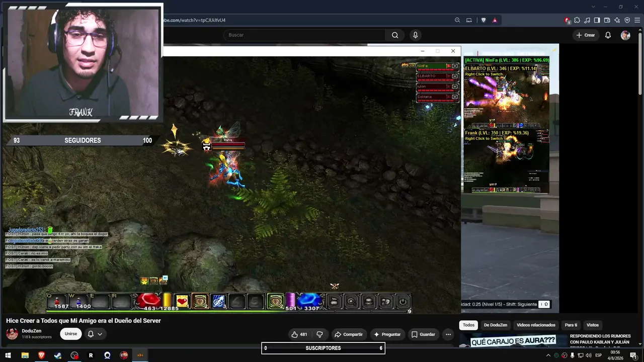This screenshot has height=362, width=644.
Task: Join the channel with Unirse button
Action: click(x=71, y=334)
